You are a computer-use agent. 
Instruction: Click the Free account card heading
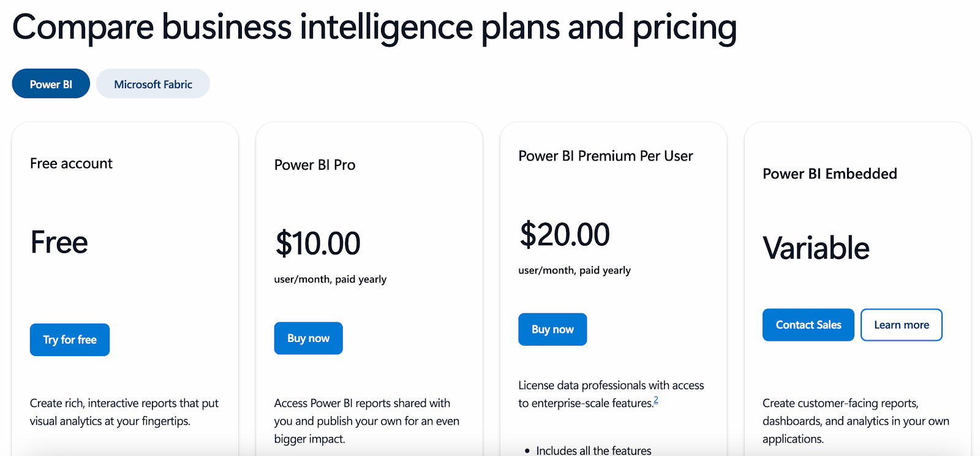point(71,164)
